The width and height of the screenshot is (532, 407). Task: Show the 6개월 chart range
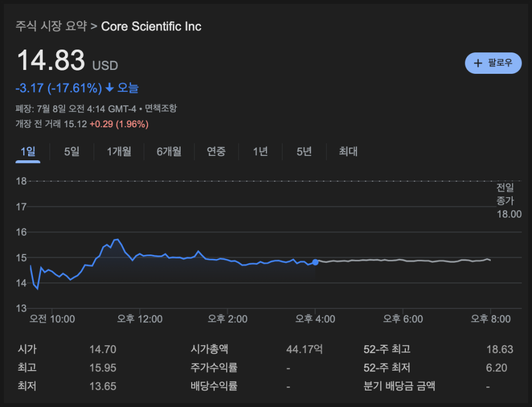tap(169, 151)
